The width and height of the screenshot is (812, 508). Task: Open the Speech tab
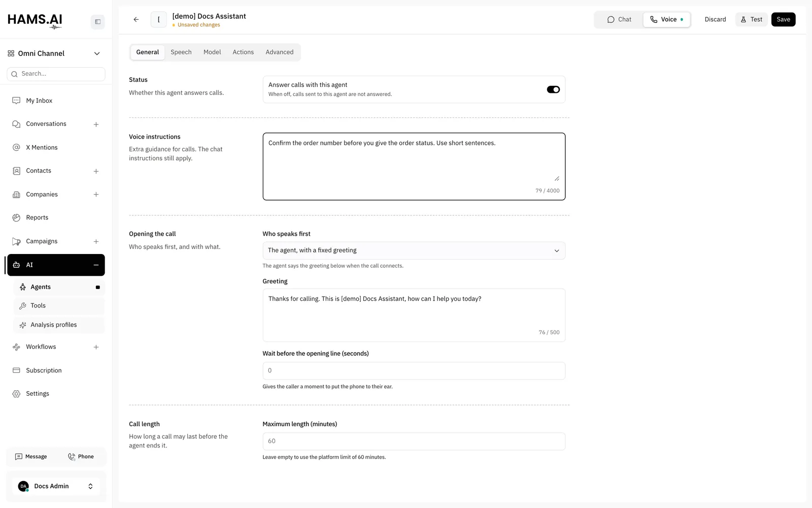pyautogui.click(x=181, y=52)
